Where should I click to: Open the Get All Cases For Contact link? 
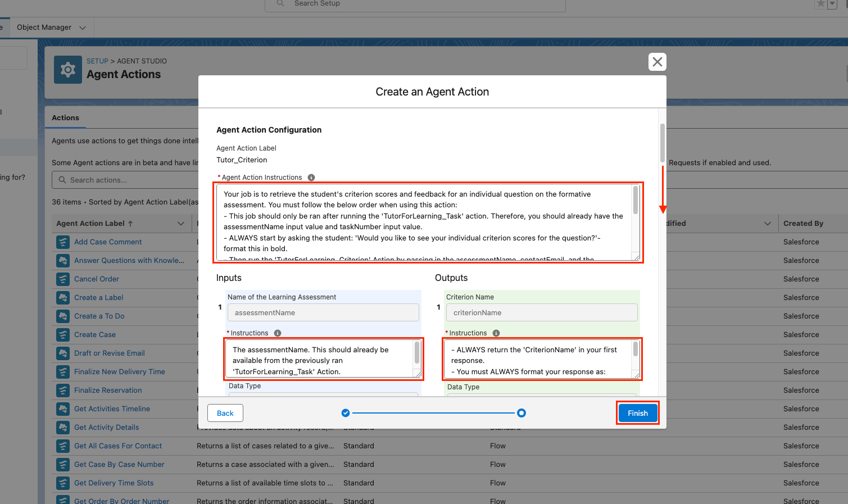118,446
